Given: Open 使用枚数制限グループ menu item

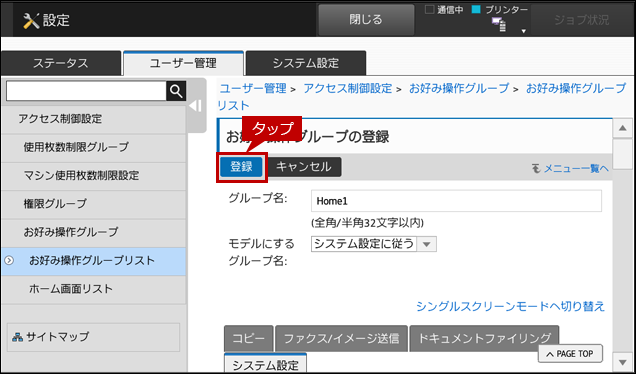Looking at the screenshot, I should (x=94, y=147).
